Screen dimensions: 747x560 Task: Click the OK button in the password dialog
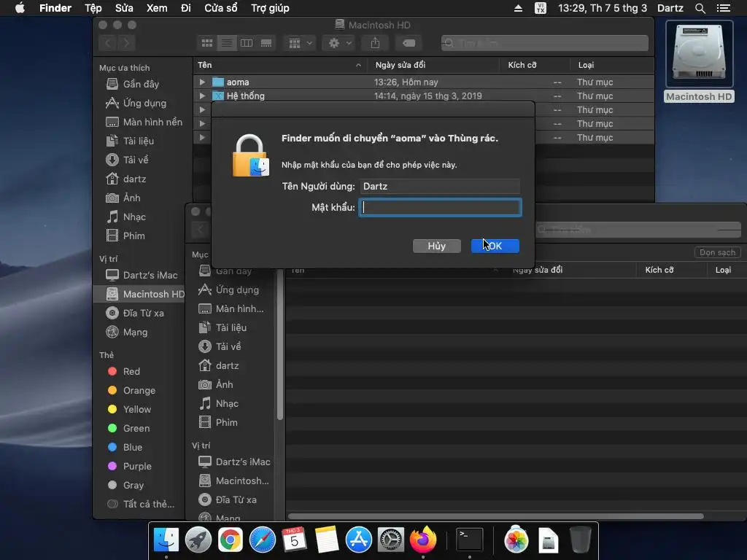(x=495, y=246)
